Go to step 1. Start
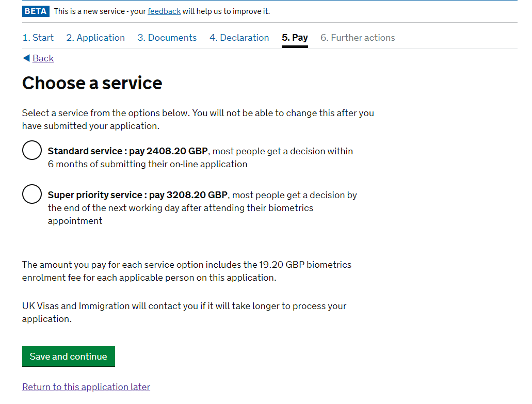Viewport: 532px width, 404px height. [x=38, y=38]
